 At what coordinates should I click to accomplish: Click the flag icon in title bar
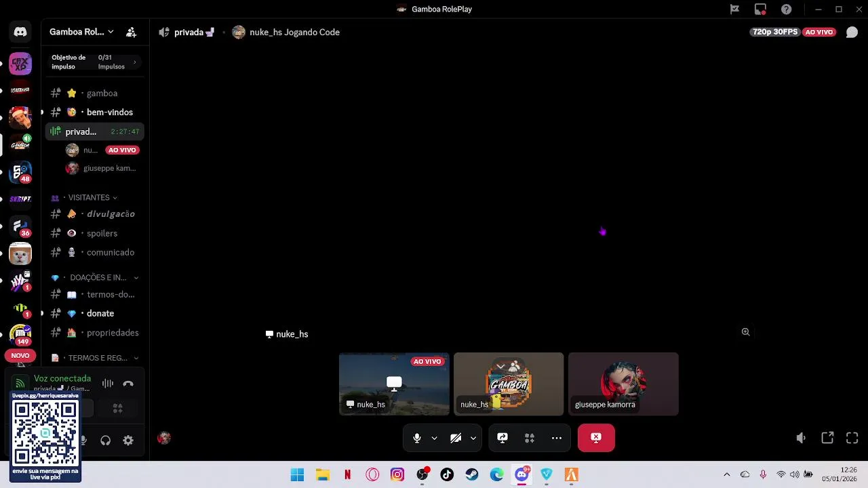click(x=734, y=9)
